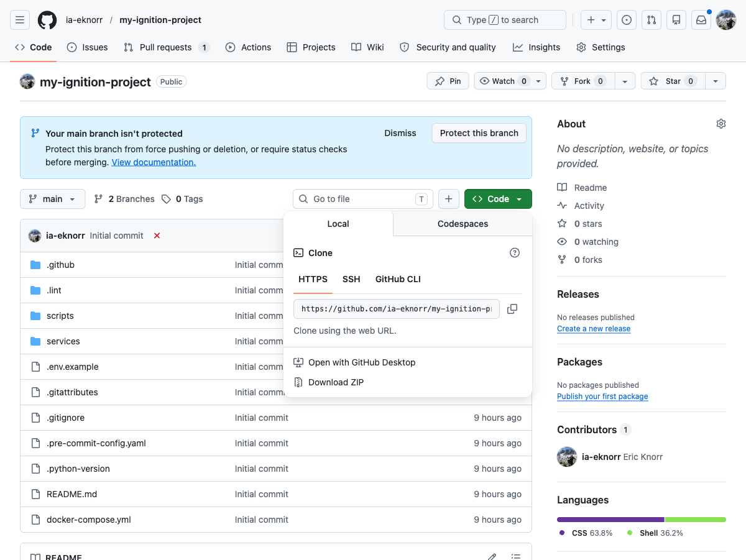Open the Projects tab
Image resolution: width=746 pixels, height=560 pixels.
(311, 47)
